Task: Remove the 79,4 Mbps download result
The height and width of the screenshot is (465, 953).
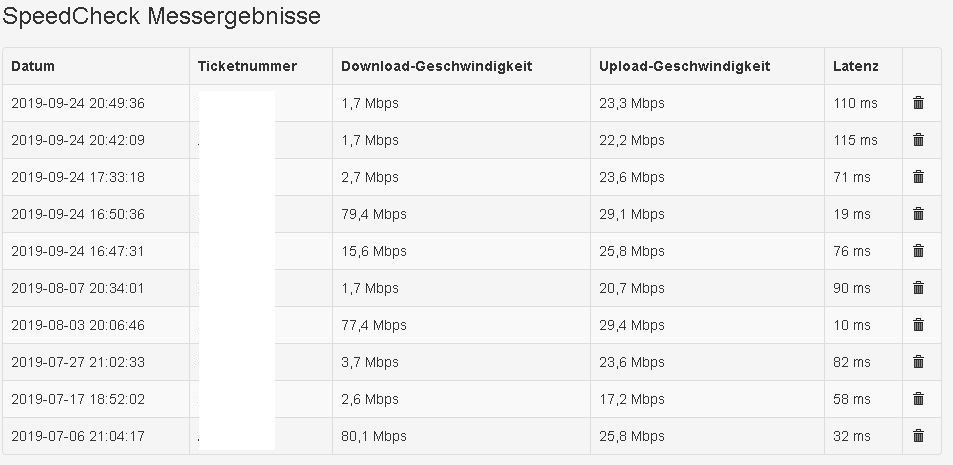Action: click(x=918, y=214)
